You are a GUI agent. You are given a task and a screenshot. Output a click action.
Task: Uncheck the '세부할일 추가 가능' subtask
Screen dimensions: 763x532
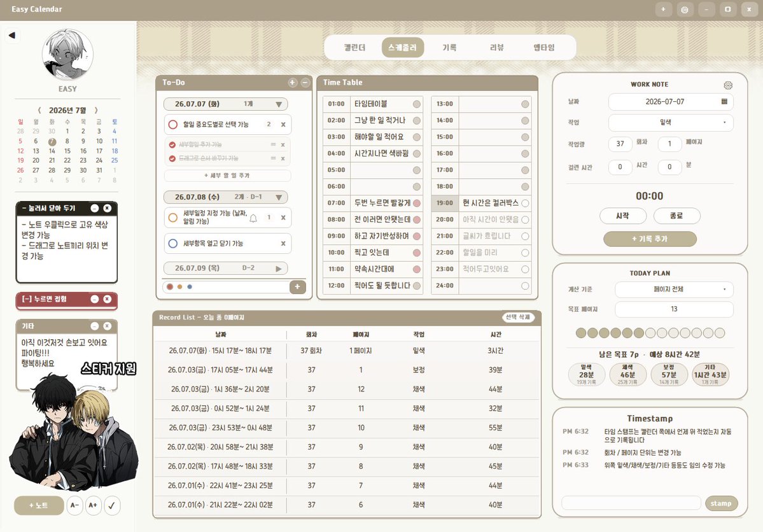172,144
